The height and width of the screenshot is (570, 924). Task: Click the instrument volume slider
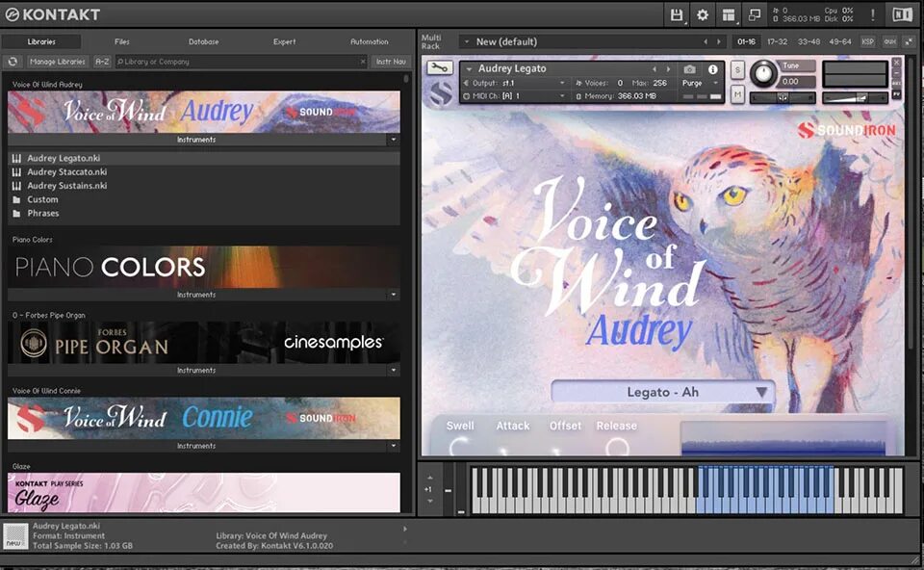pyautogui.click(x=855, y=98)
